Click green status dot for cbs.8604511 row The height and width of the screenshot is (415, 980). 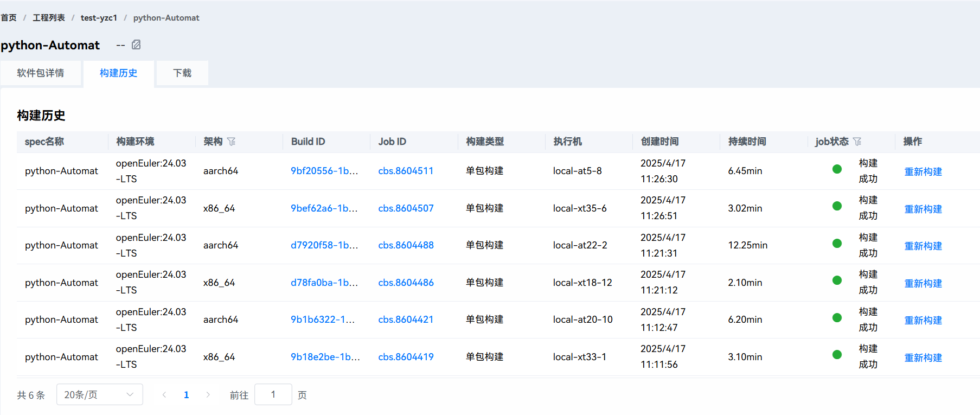click(x=837, y=169)
